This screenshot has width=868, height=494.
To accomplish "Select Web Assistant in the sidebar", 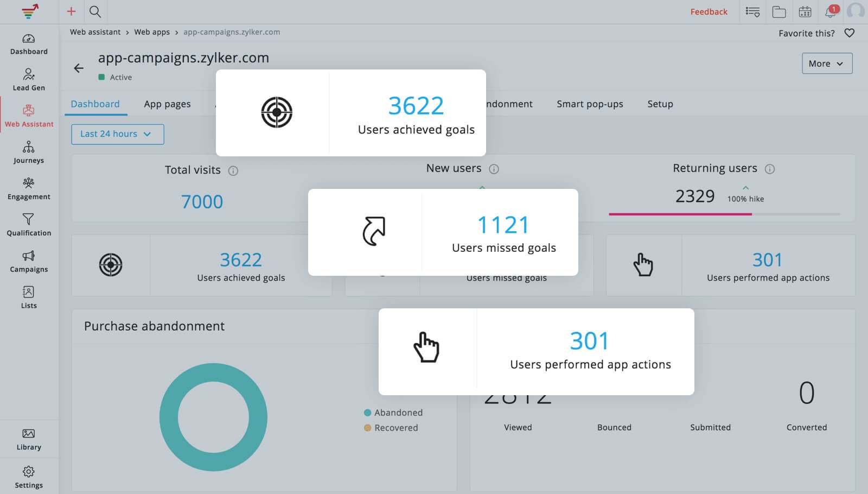I will tap(29, 116).
